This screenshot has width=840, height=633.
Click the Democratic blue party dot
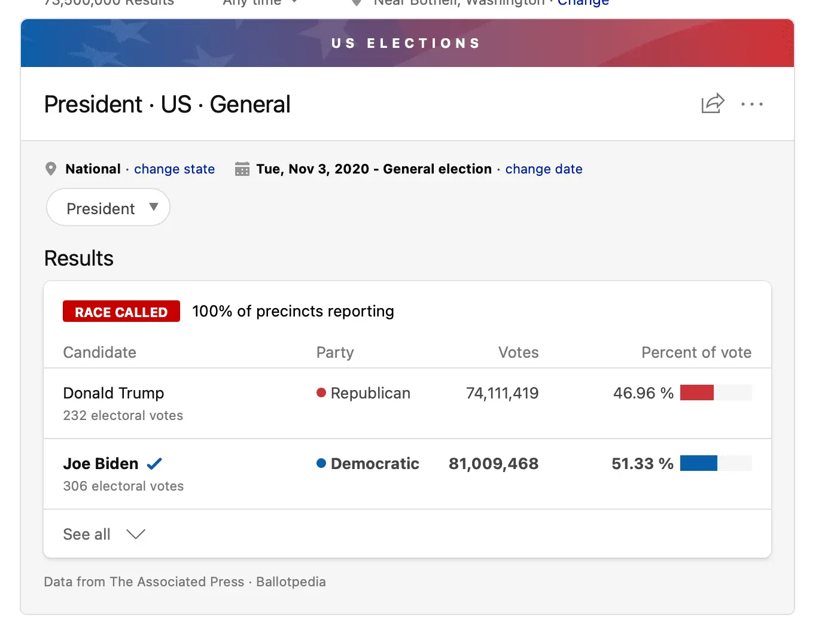(321, 463)
